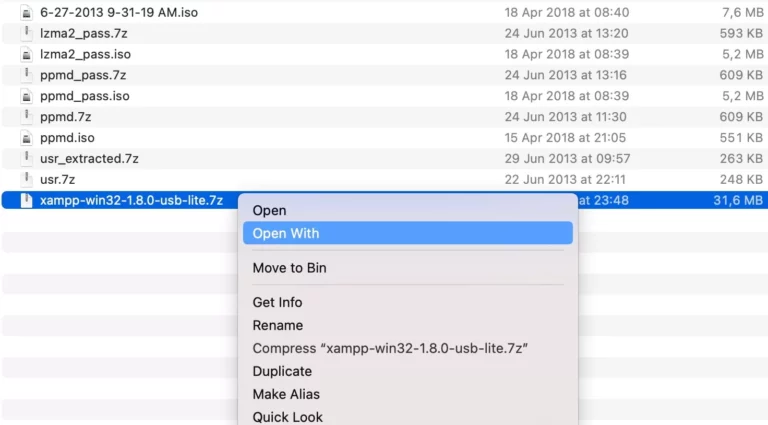Click size value 7,6 MB
Viewport: 768px width, 425px height.
click(x=743, y=12)
